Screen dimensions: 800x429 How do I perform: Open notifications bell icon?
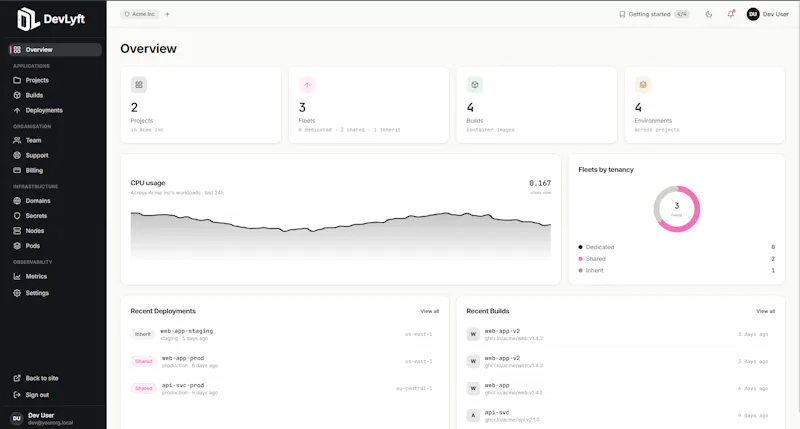(731, 14)
